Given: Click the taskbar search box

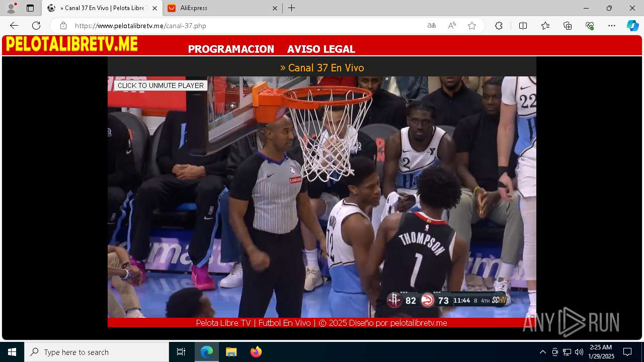Looking at the screenshot, I should (97, 352).
